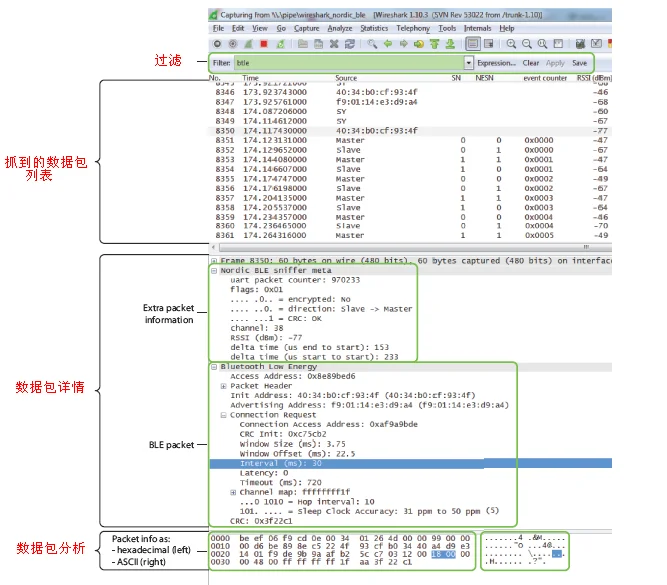Expand the Frame 8350 tree row
Viewport: 667px width, 585px height.
click(x=214, y=260)
